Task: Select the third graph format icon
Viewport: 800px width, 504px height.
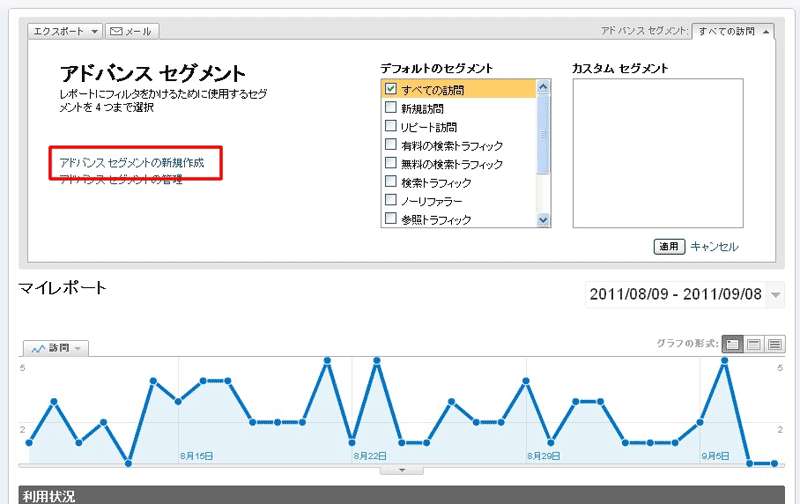Action: 775,344
